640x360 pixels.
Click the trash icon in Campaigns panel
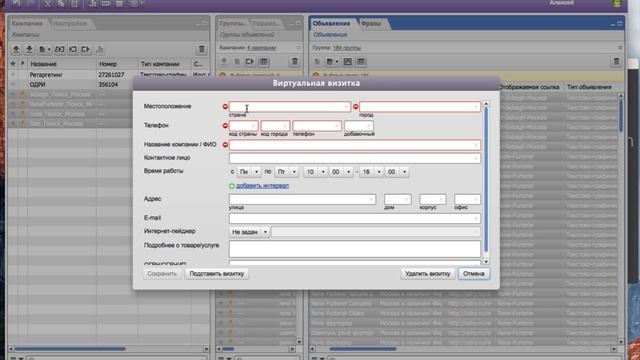[x=202, y=49]
